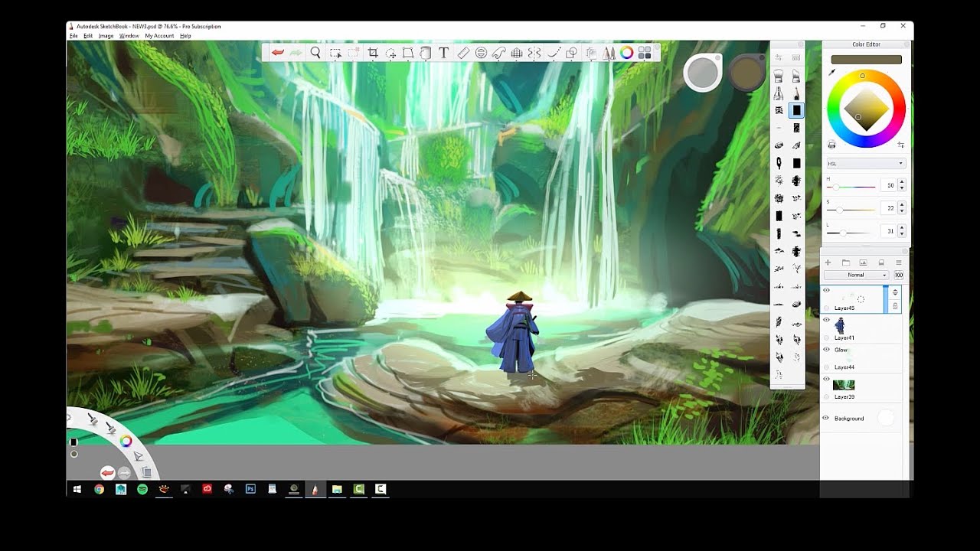Toggle visibility of Layer41

click(828, 318)
